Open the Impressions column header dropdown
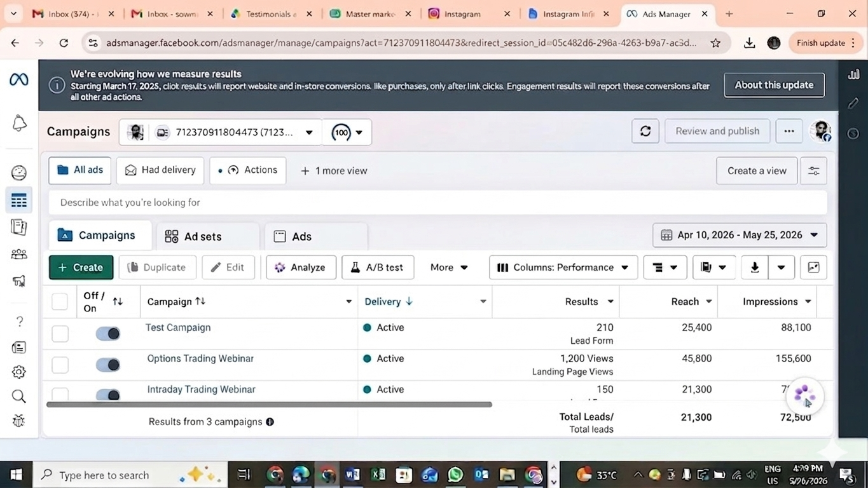 [808, 302]
